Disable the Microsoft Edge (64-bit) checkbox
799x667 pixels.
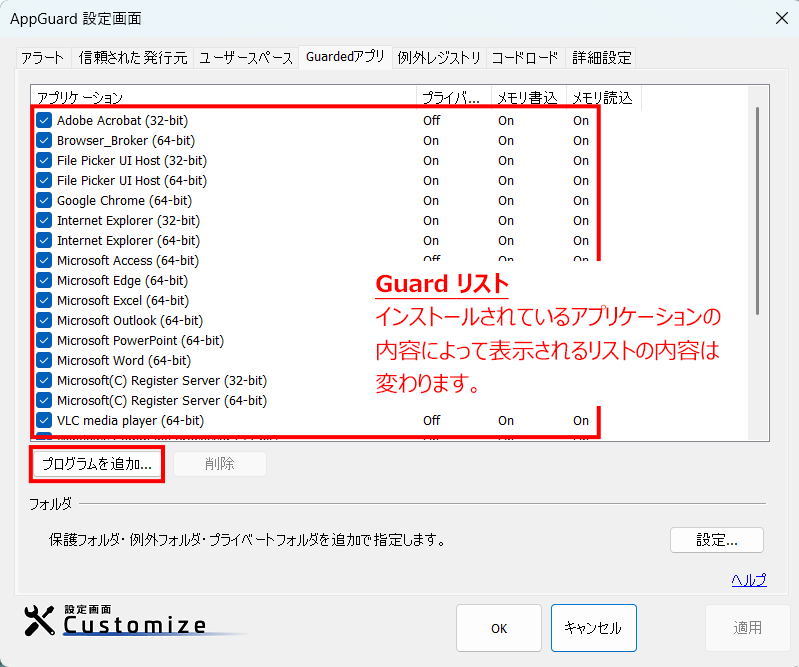44,280
